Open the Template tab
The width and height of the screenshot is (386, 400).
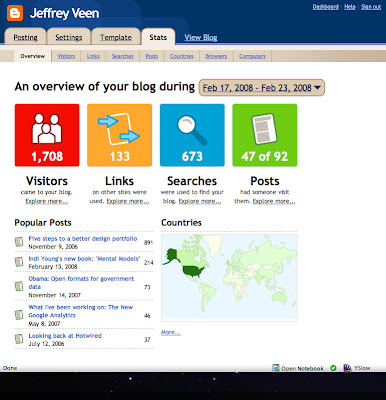click(116, 37)
